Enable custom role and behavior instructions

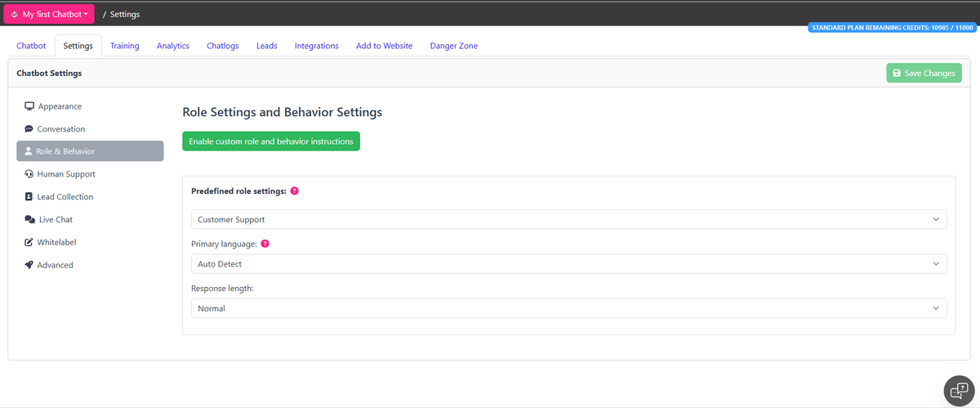click(x=271, y=141)
